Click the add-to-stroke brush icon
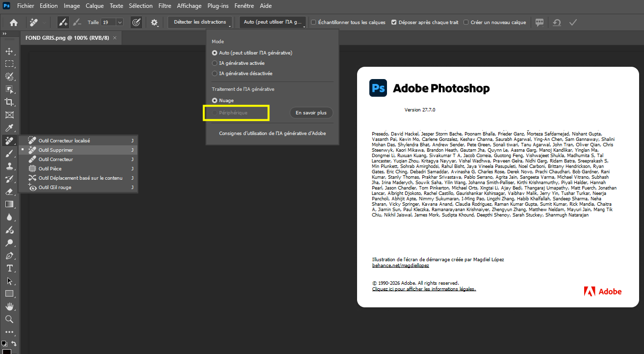Image resolution: width=644 pixels, height=354 pixels. [x=63, y=22]
